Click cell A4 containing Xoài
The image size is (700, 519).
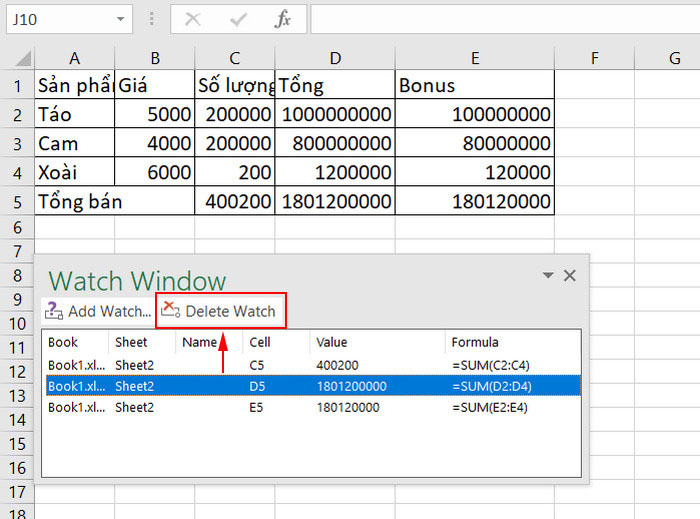tap(75, 172)
